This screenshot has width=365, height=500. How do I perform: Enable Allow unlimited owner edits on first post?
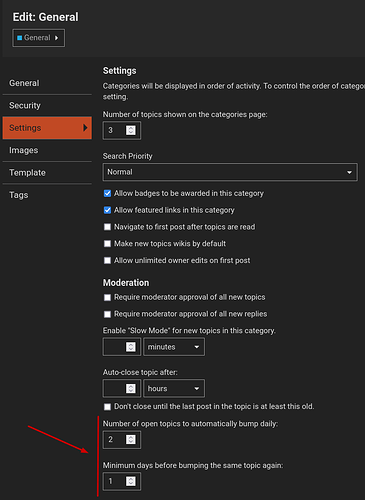[x=107, y=260]
